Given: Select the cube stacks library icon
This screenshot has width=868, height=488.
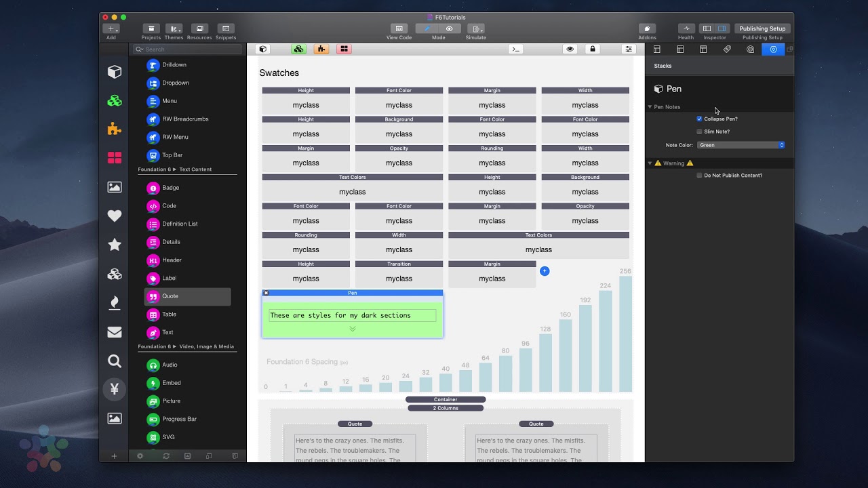Looking at the screenshot, I should click(x=115, y=72).
